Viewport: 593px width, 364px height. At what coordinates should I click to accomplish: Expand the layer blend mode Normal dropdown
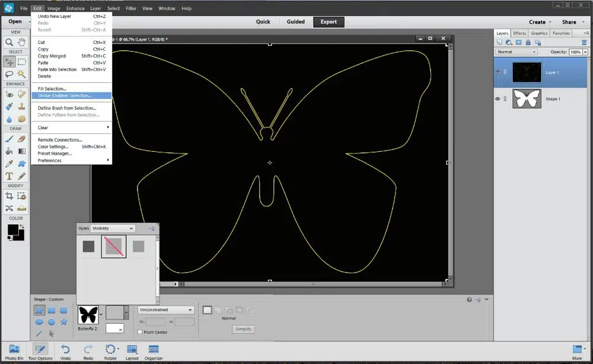[517, 52]
